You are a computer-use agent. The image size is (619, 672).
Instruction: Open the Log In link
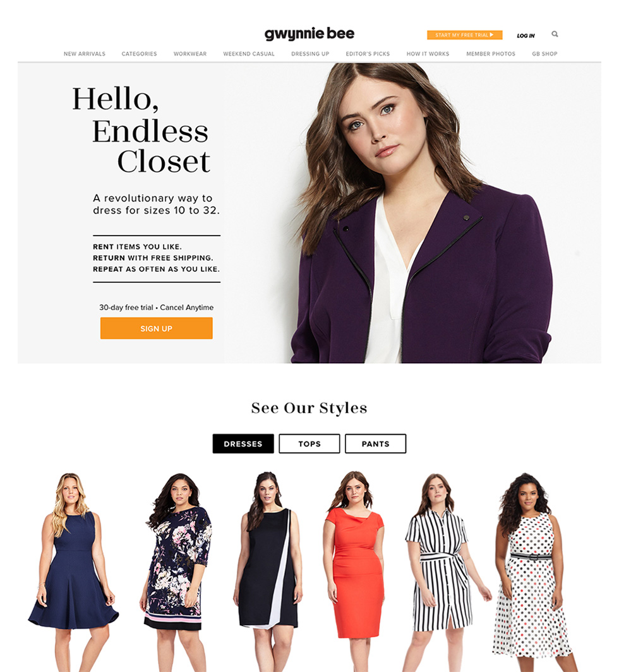(x=526, y=35)
